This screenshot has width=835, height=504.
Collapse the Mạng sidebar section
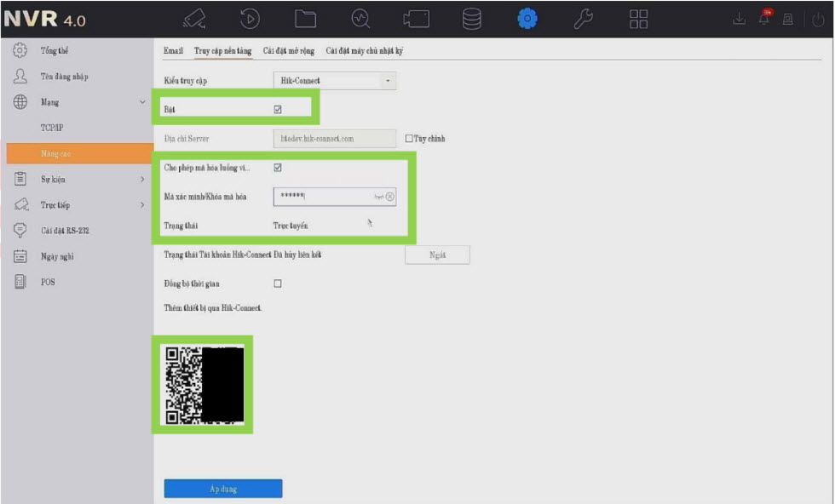point(142,102)
